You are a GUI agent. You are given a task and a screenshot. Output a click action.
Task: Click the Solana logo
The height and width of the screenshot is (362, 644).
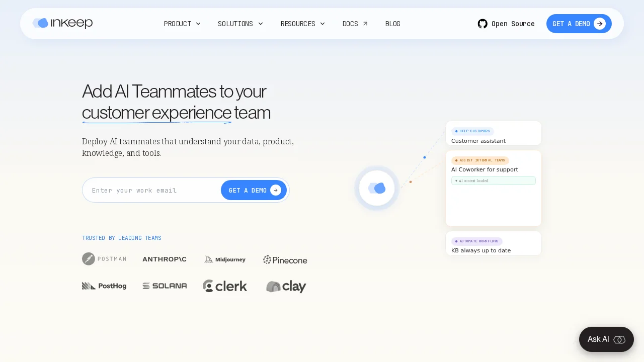pyautogui.click(x=165, y=286)
